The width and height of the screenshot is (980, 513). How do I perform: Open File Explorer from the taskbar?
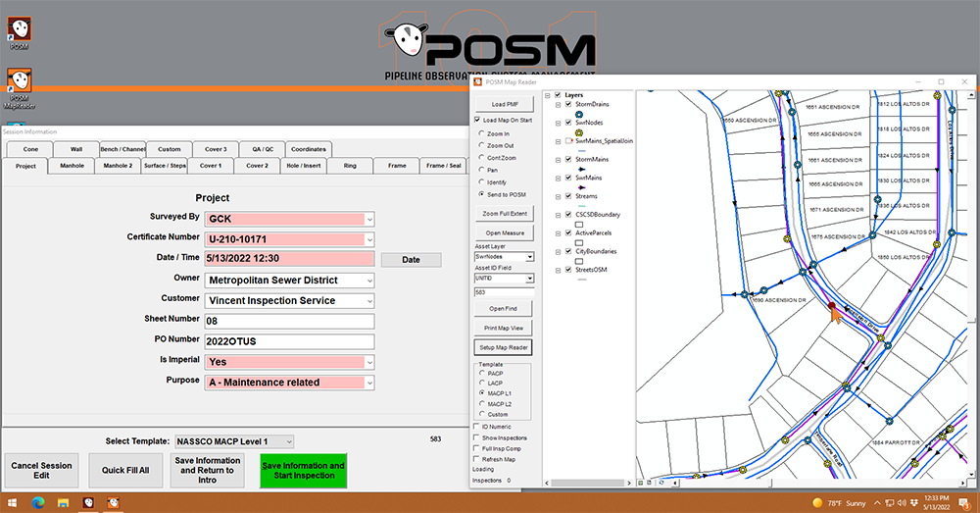pyautogui.click(x=63, y=502)
